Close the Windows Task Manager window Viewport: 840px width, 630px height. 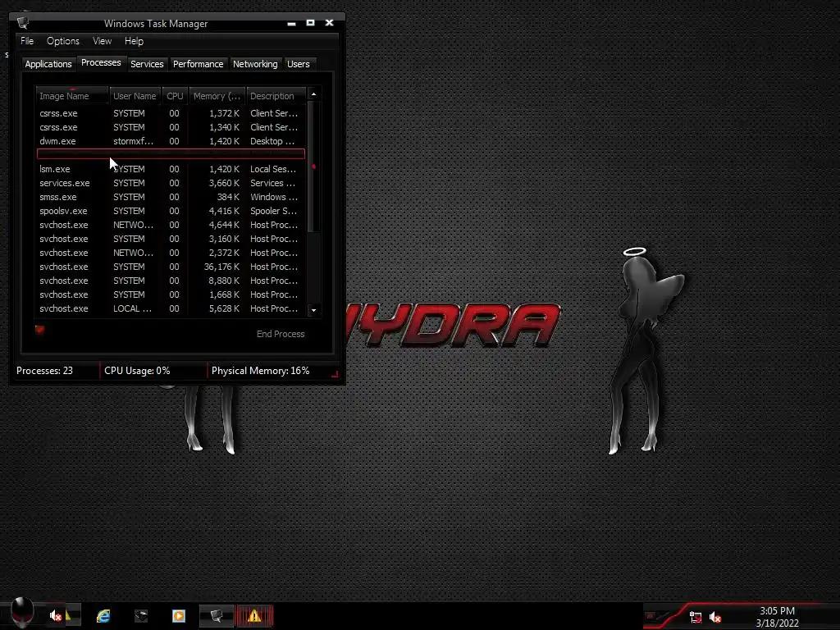tap(330, 22)
